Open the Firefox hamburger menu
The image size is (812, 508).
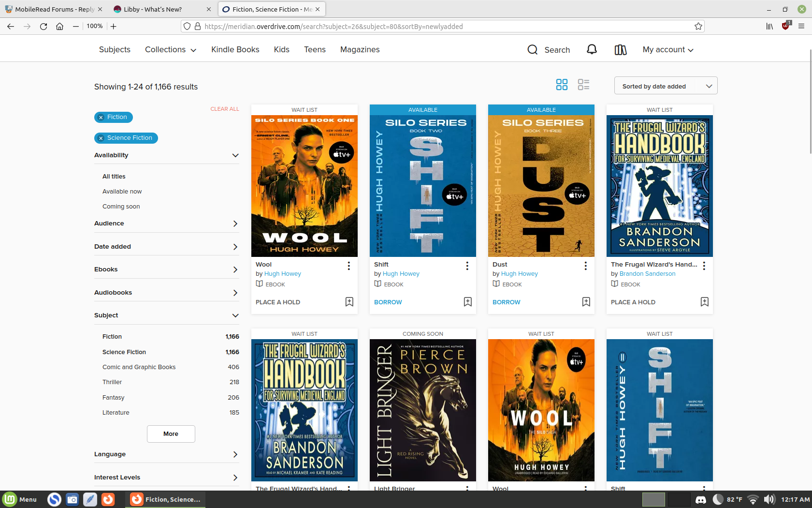click(801, 27)
